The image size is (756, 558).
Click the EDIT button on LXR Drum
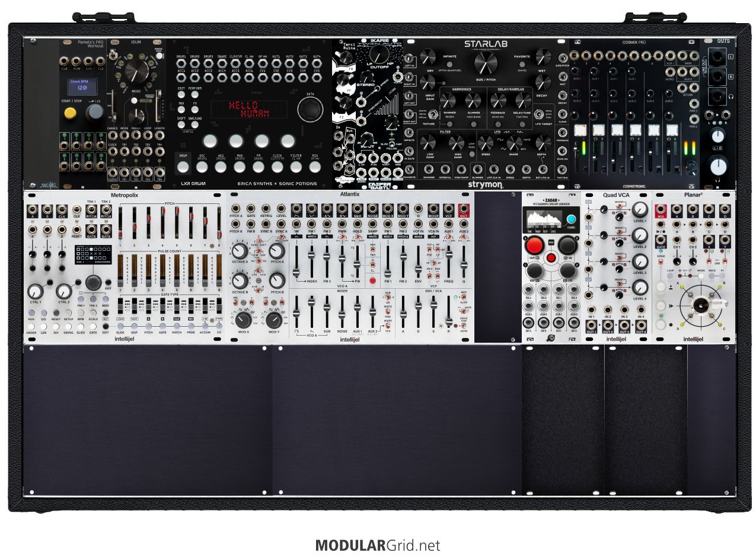181,94
